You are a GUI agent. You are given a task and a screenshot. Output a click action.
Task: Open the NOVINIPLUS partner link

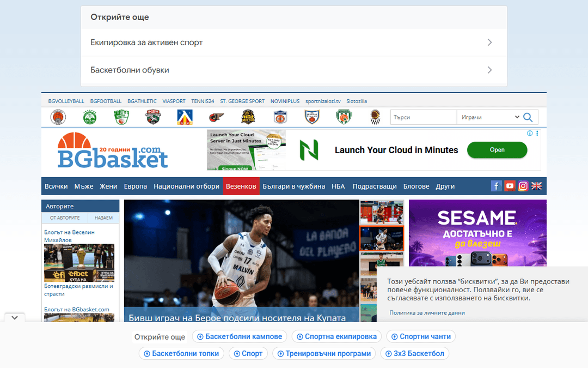coord(285,101)
